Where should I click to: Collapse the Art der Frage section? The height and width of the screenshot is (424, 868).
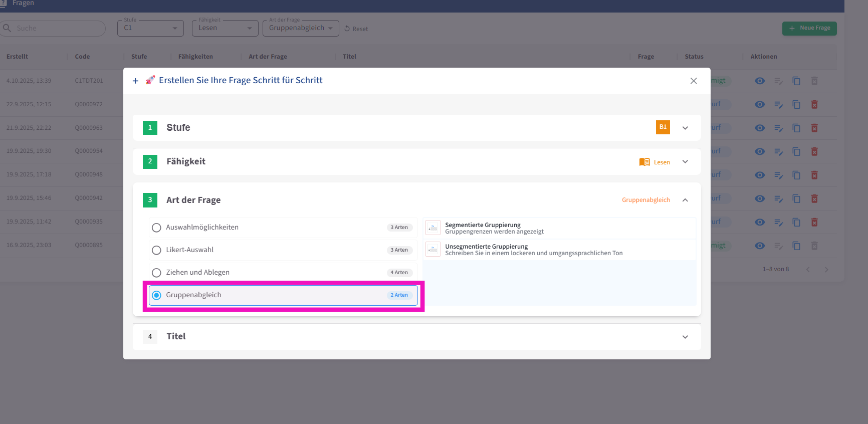point(685,200)
